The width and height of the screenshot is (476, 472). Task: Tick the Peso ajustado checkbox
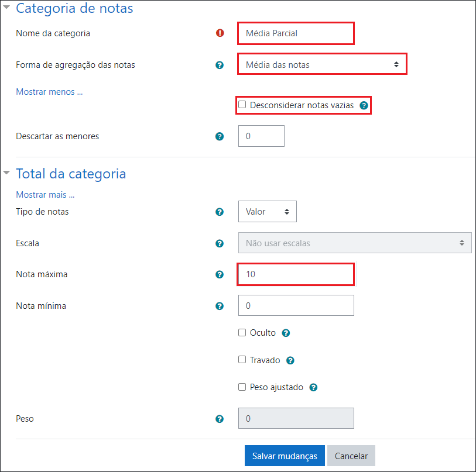coord(242,387)
